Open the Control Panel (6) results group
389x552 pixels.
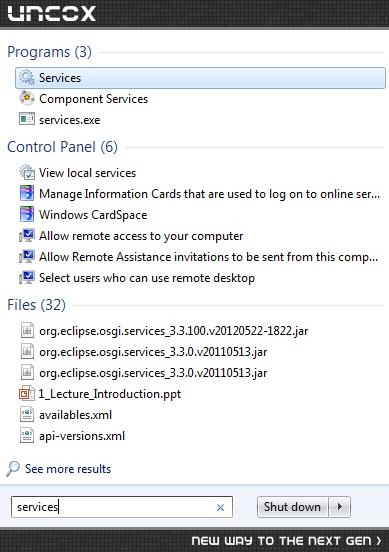(x=62, y=147)
